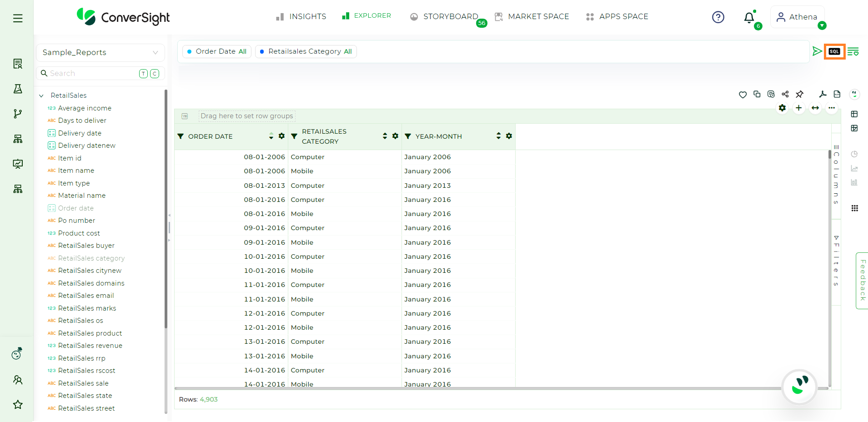Toggle the Columns side panel
Viewport: 868px width, 422px height.
pyautogui.click(x=836, y=175)
